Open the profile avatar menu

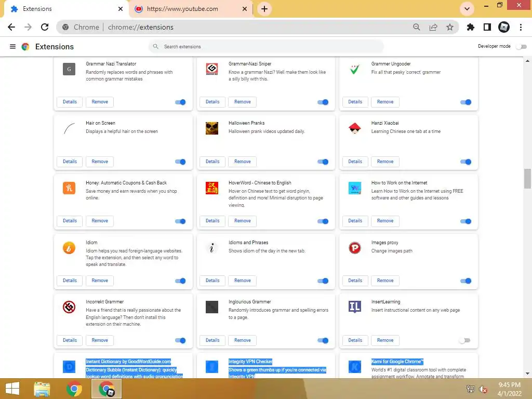tap(504, 27)
